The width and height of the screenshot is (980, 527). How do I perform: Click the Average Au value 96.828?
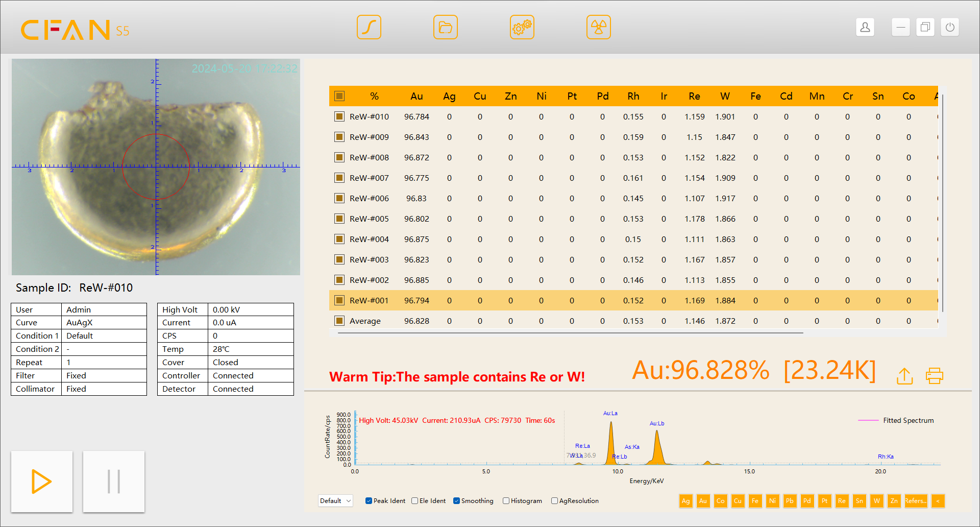coord(416,321)
